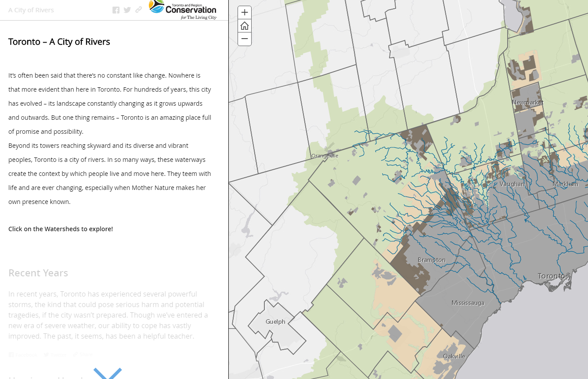Share story on Twitter from header

pyautogui.click(x=127, y=10)
